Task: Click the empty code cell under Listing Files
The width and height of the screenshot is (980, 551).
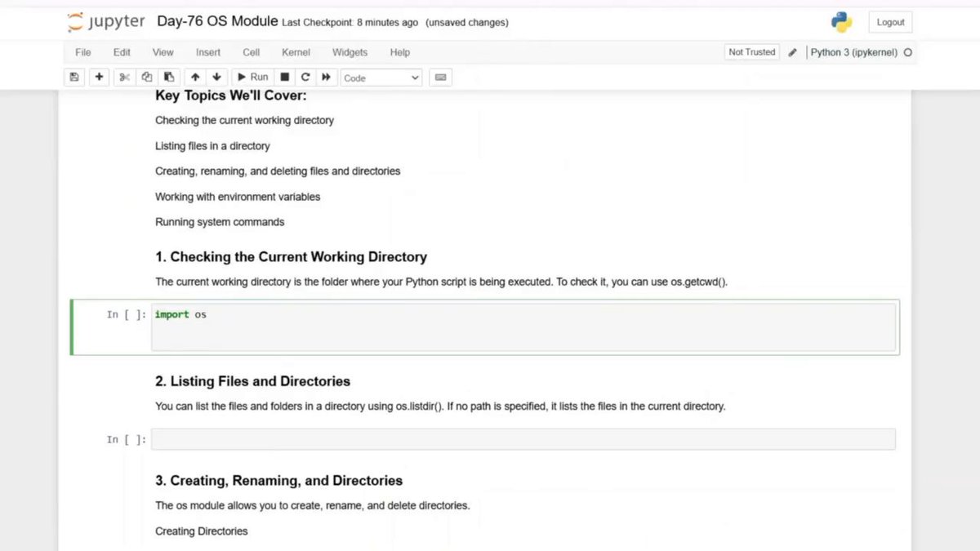Action: coord(523,439)
